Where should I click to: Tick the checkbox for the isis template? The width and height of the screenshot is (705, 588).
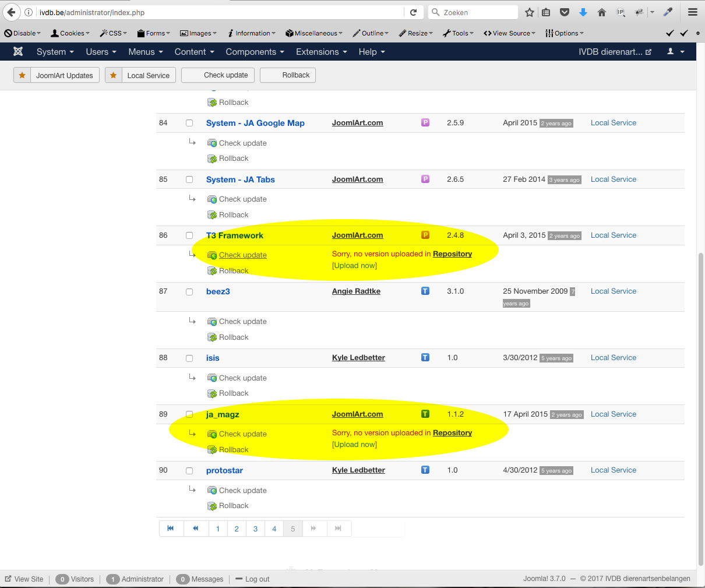pos(189,358)
